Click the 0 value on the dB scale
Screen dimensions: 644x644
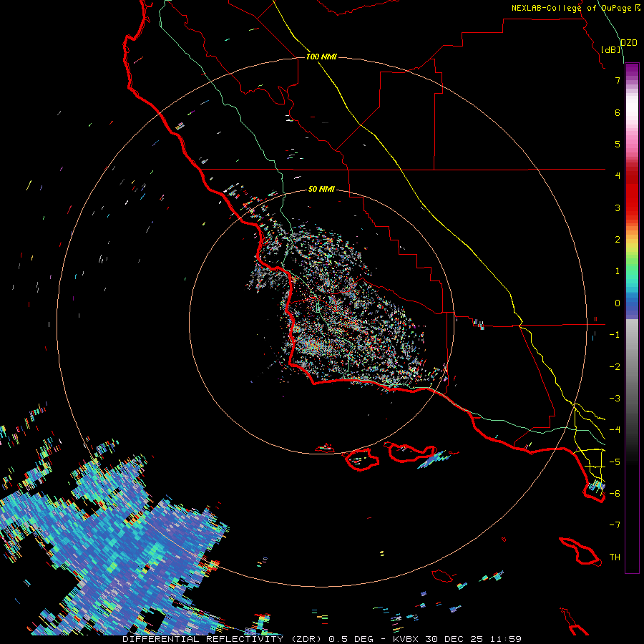618,303
